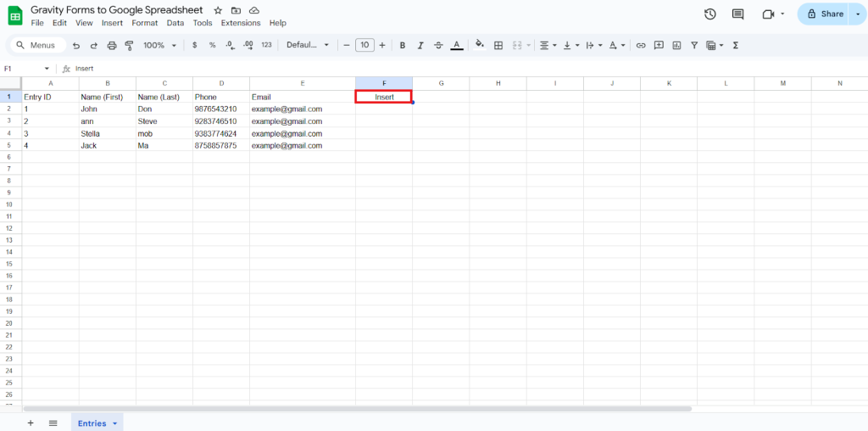868x431 pixels.
Task: Open the font Default dropdown
Action: click(x=307, y=46)
